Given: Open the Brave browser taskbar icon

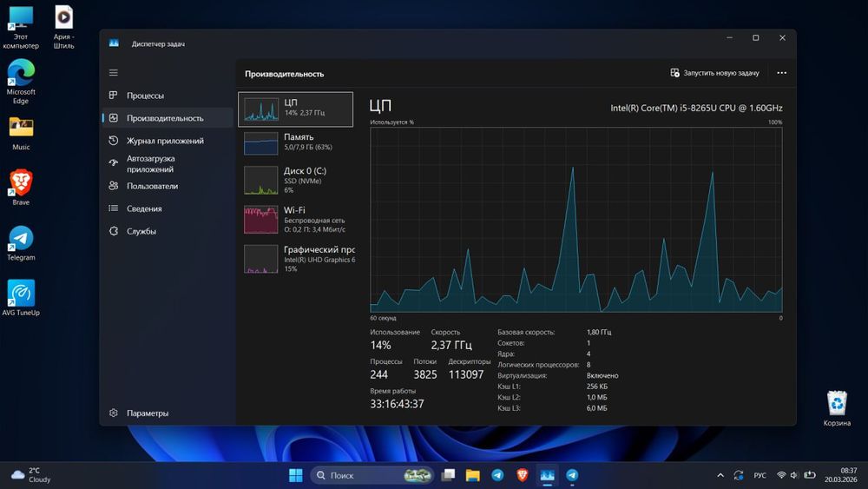Looking at the screenshot, I should point(522,475).
